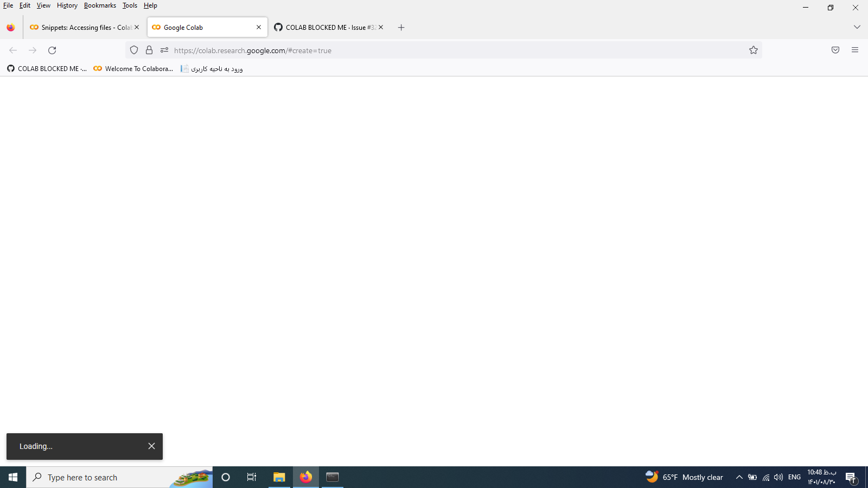
Task: Open the list all tabs chevron
Action: (857, 27)
